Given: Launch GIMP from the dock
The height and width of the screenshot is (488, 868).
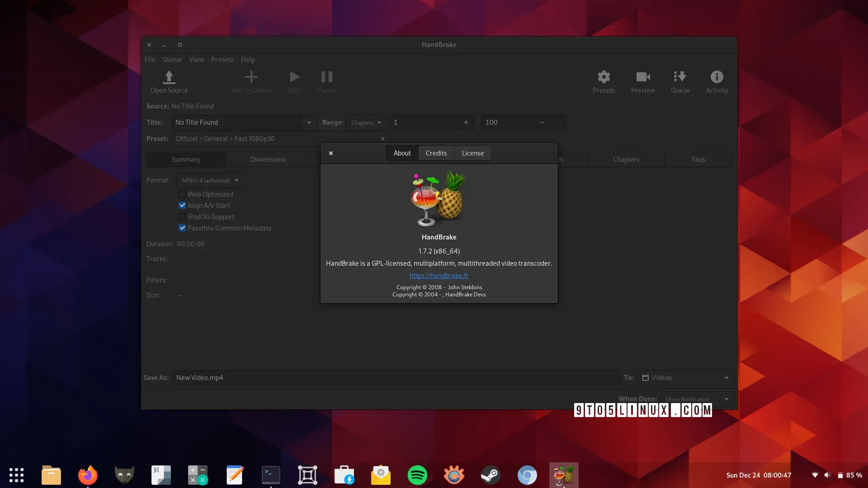Looking at the screenshot, I should coord(124,475).
